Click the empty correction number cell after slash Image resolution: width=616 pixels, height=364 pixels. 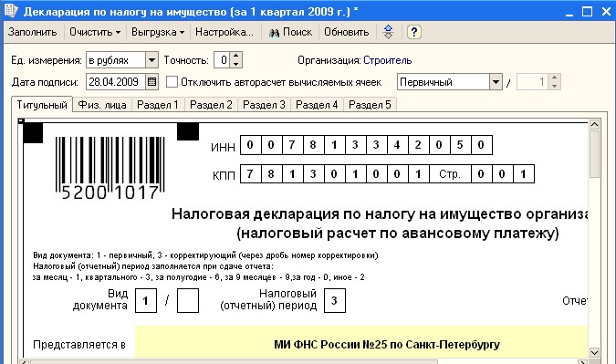(x=188, y=300)
